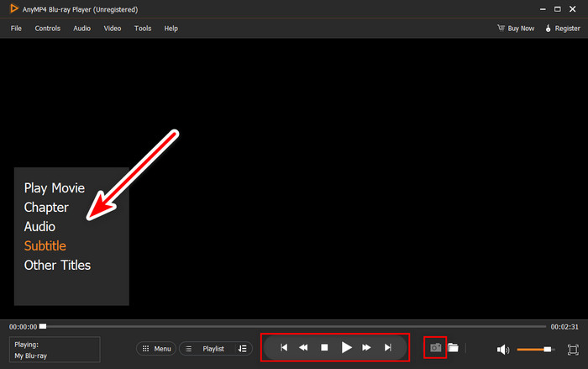Open the Tools menu
This screenshot has width=588, height=369.
coord(143,29)
